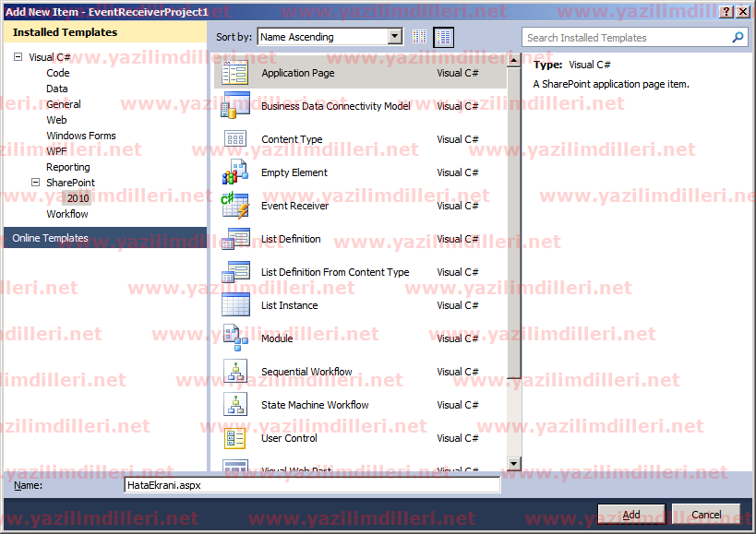Select Business Data Connectivity Model label
Screen dimensions: 756x534
click(336, 106)
